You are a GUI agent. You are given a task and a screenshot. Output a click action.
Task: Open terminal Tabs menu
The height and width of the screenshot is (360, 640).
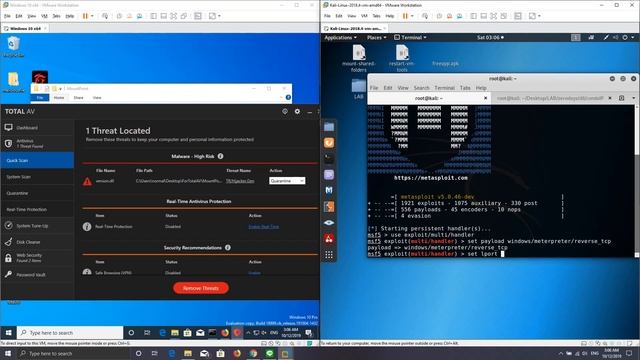click(465, 88)
